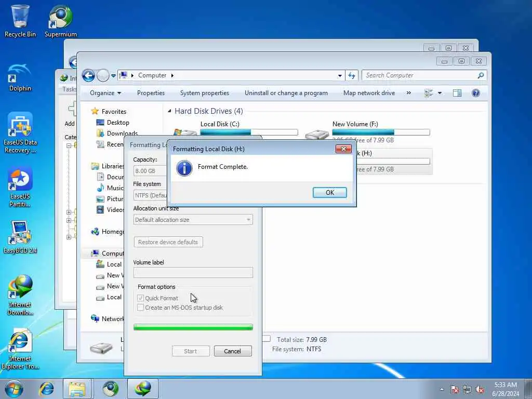
Task: Select Desktop in navigation pane
Action: pyautogui.click(x=118, y=123)
